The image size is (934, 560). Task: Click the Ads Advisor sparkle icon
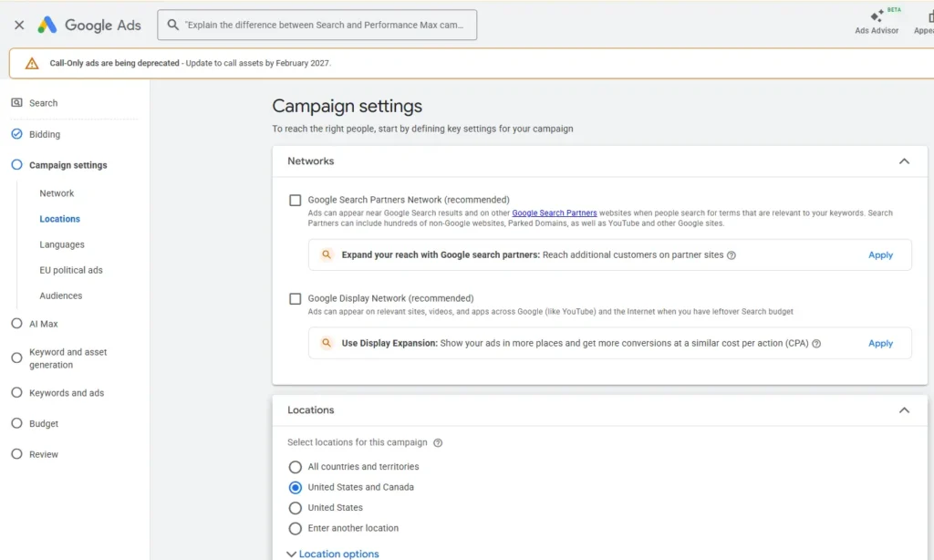click(x=877, y=16)
